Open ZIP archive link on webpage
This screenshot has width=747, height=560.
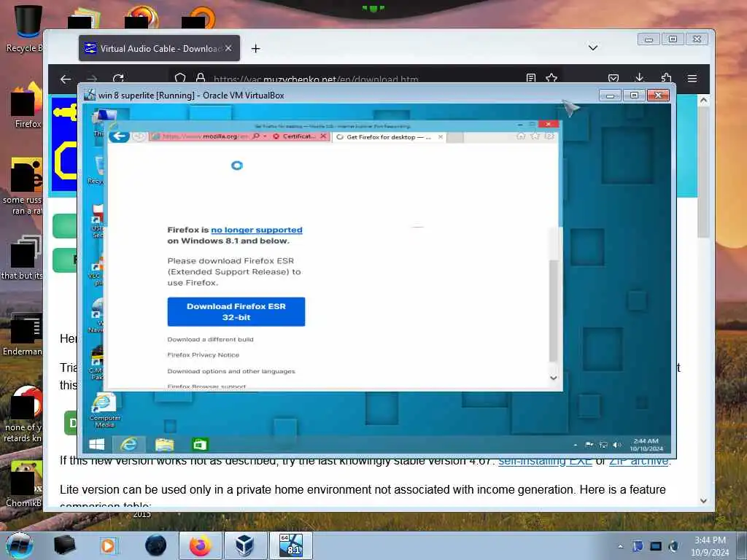click(x=638, y=461)
